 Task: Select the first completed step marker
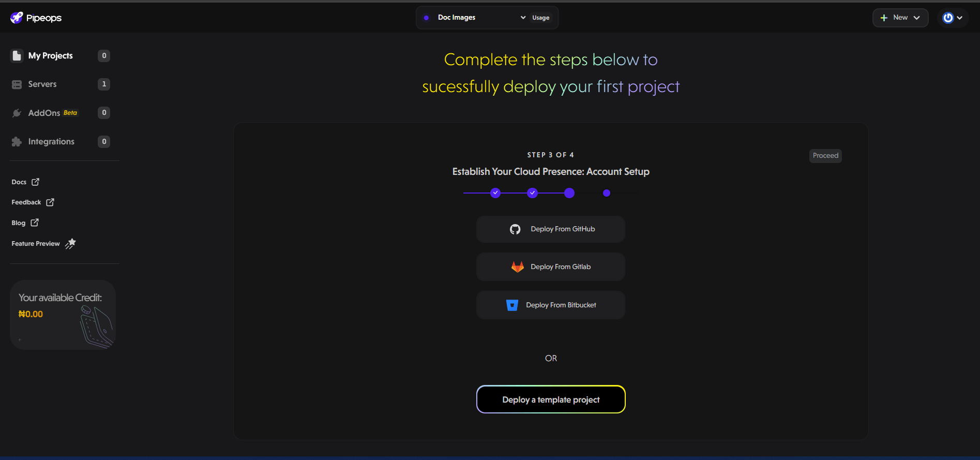tap(495, 193)
